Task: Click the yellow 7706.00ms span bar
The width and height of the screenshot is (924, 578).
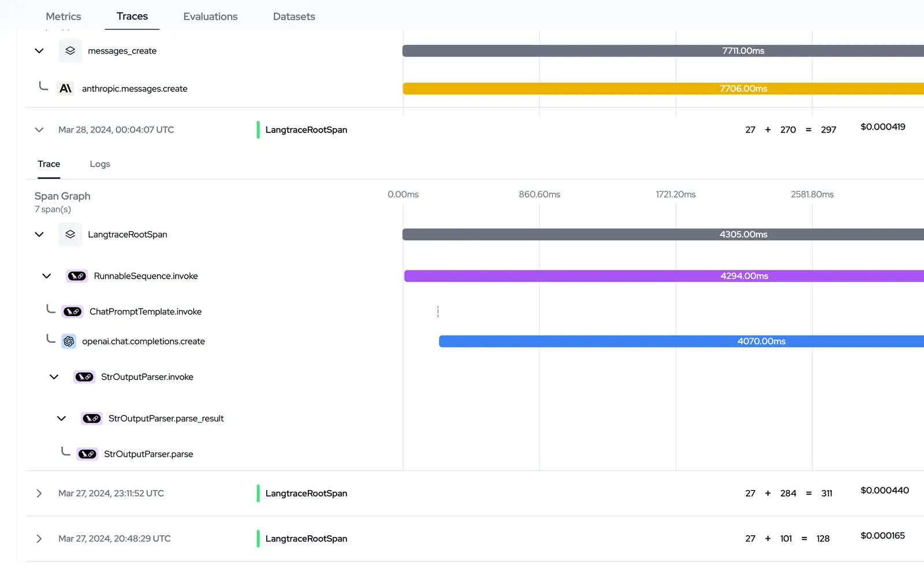Action: [x=663, y=88]
